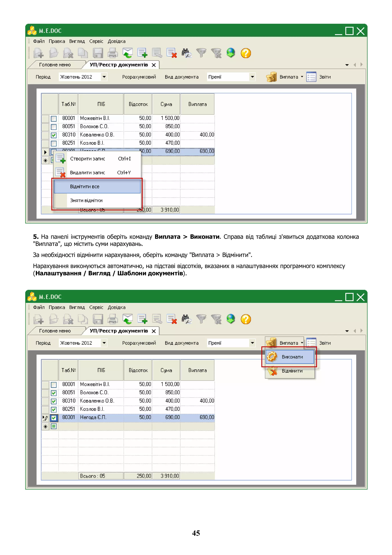392x555 pixels.
Task: Open the Жовтень 2012 period dropdown in upper window
Action: (x=104, y=77)
